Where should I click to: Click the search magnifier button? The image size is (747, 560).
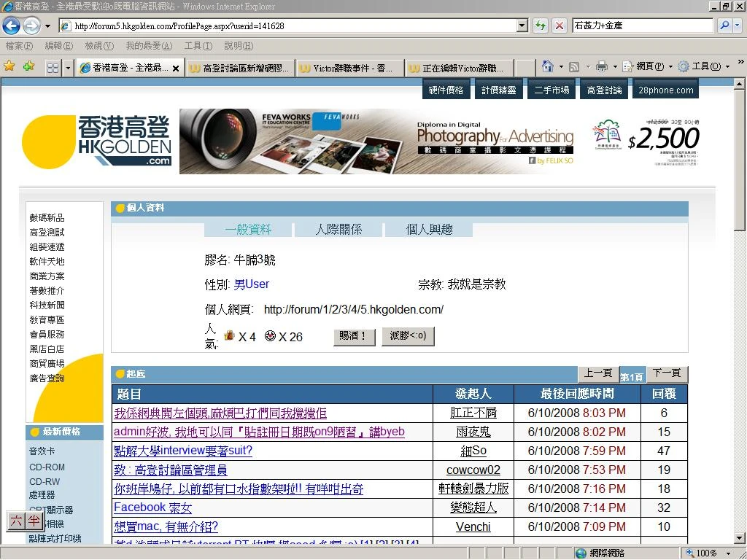tap(724, 26)
